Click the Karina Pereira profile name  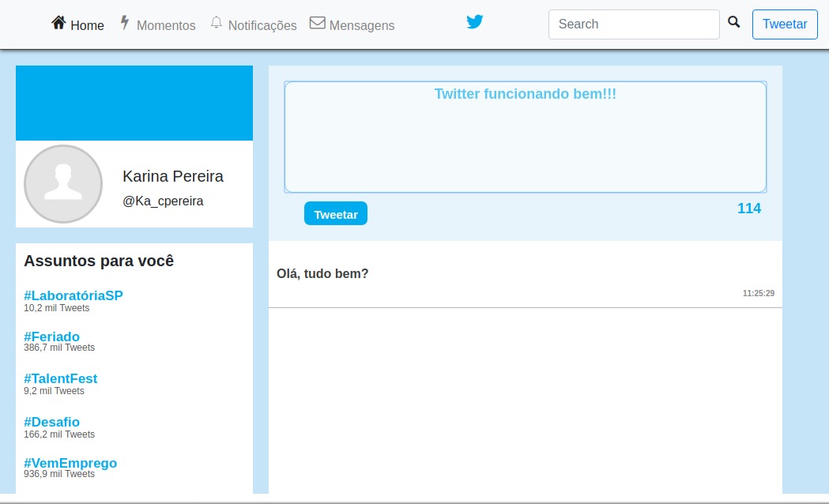[x=173, y=176]
